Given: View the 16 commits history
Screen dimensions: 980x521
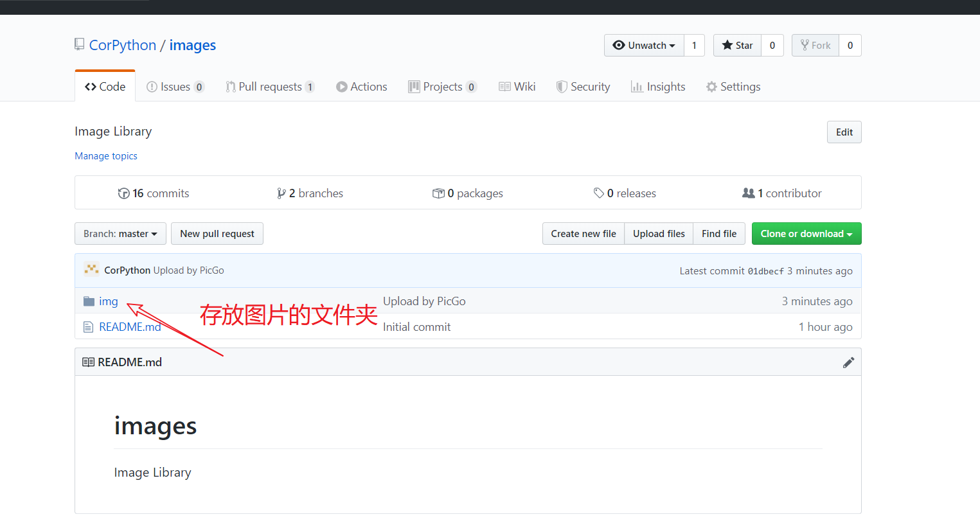Looking at the screenshot, I should pyautogui.click(x=154, y=193).
